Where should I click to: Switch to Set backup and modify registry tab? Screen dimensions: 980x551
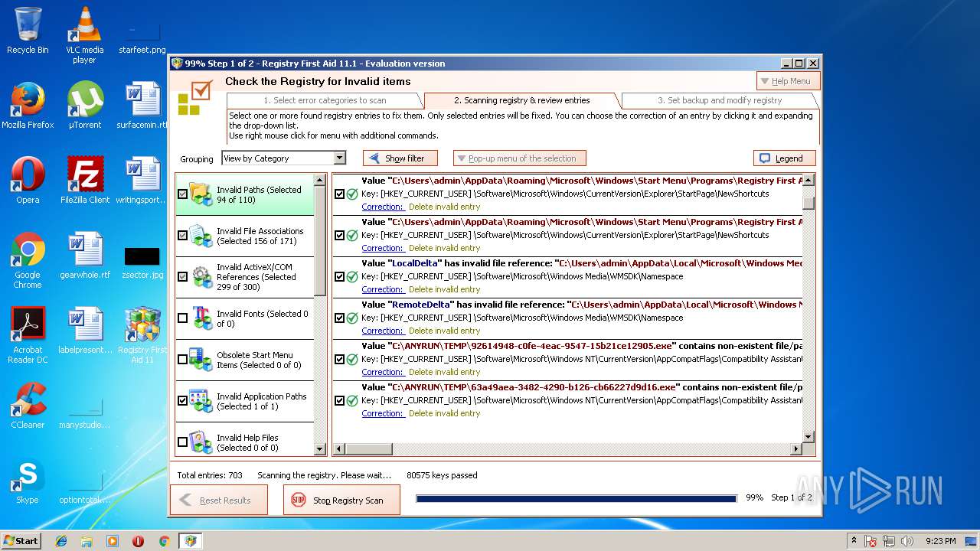[720, 100]
